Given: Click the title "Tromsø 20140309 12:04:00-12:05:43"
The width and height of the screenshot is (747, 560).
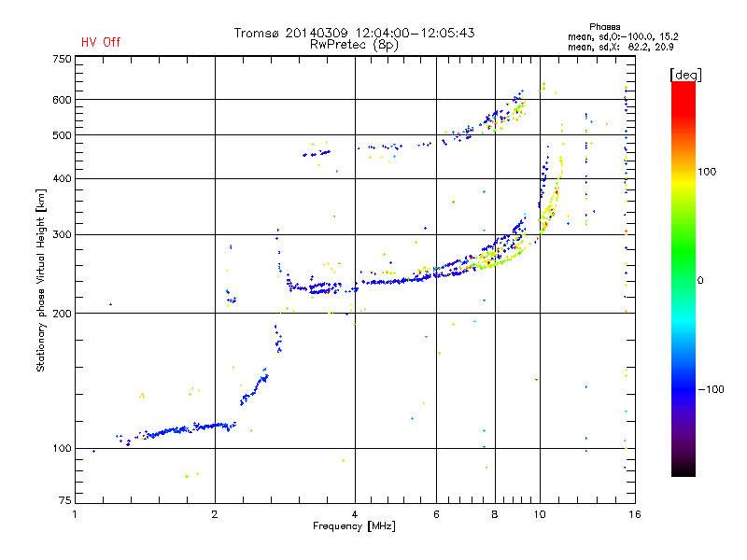Looking at the screenshot, I should (x=354, y=33).
